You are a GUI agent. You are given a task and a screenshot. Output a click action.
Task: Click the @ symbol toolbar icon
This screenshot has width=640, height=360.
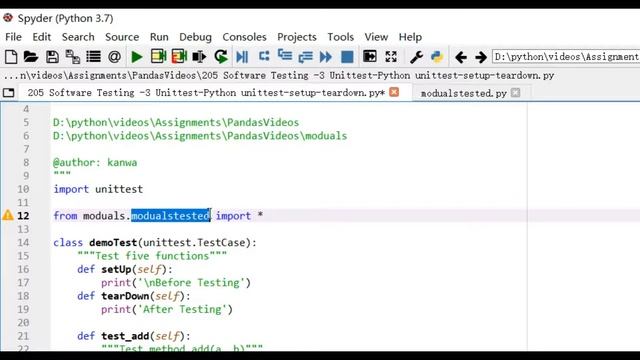[114, 57]
